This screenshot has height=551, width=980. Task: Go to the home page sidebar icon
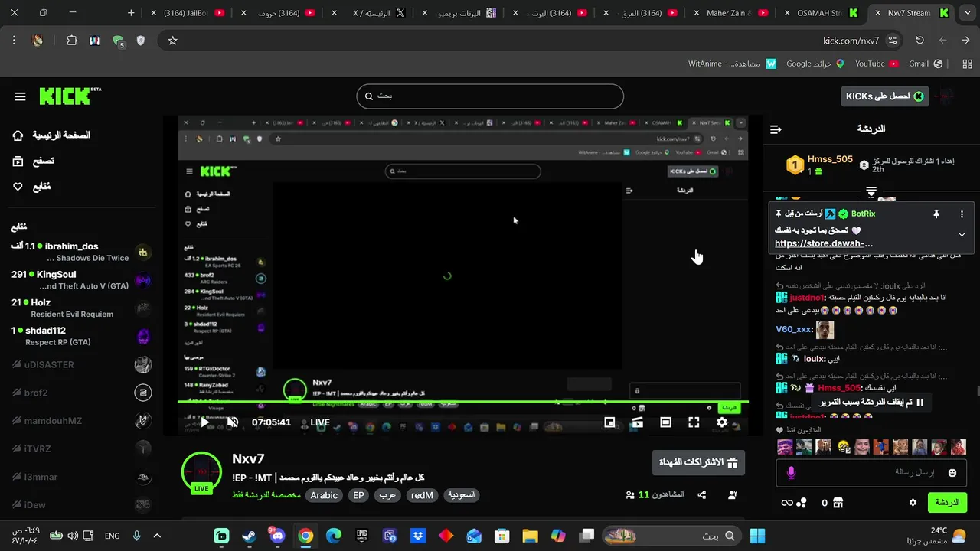point(18,135)
